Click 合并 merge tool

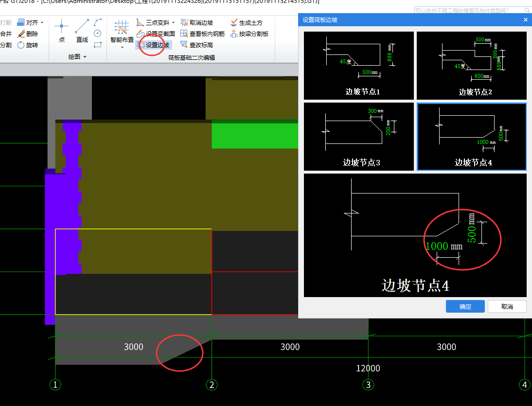coord(6,34)
